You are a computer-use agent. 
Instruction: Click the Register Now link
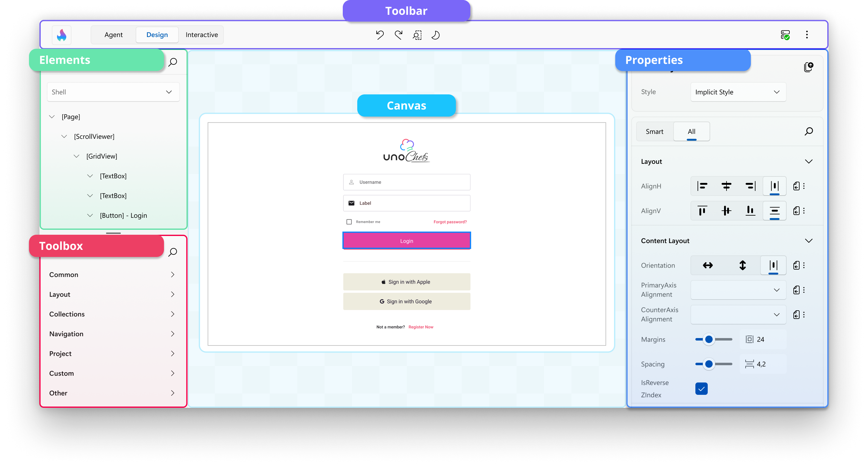[420, 327]
